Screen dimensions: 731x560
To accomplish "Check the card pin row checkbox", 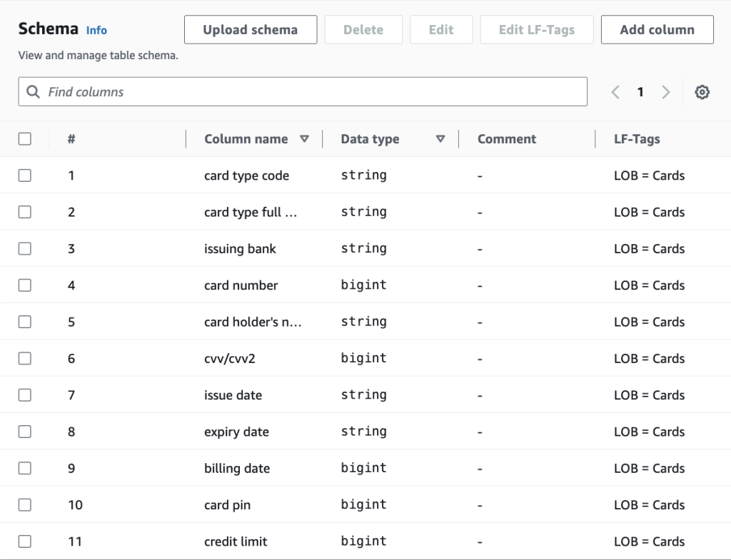I will [25, 505].
